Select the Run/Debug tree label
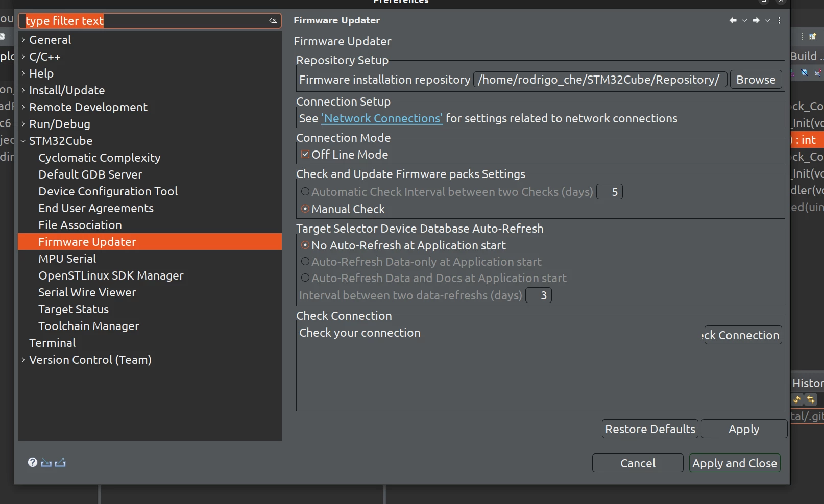This screenshot has height=504, width=824. [60, 124]
